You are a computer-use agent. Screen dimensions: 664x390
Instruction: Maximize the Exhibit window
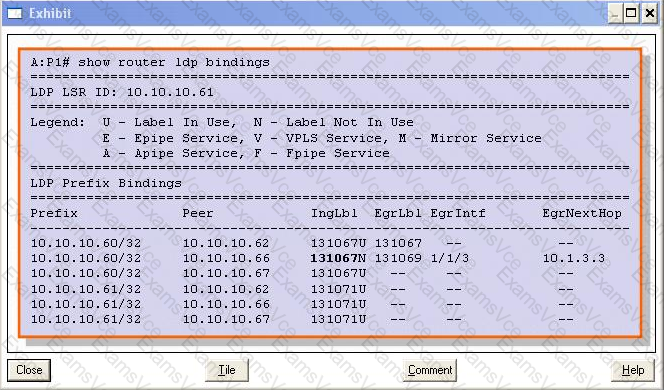click(x=631, y=14)
